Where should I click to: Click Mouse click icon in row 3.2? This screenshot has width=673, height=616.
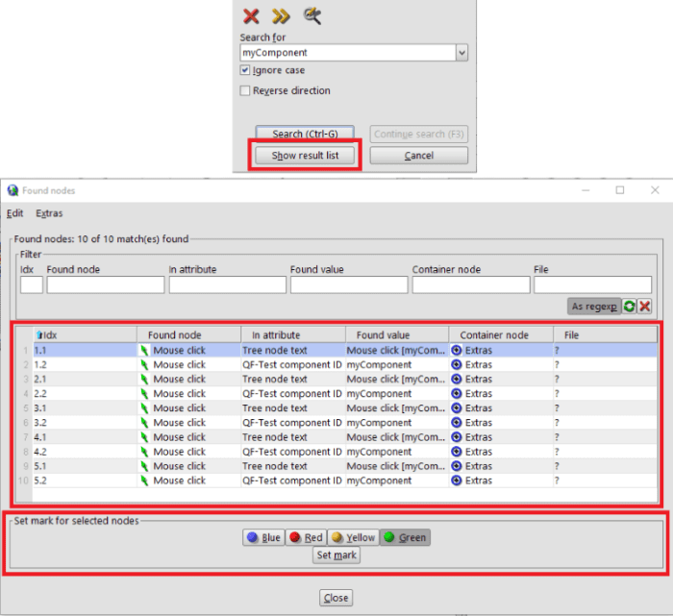point(144,423)
